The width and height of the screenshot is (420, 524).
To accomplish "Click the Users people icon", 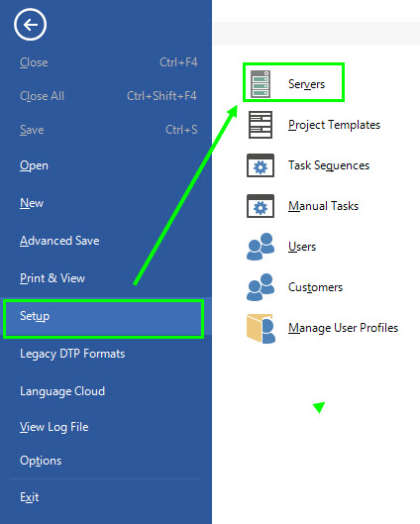I will click(261, 247).
